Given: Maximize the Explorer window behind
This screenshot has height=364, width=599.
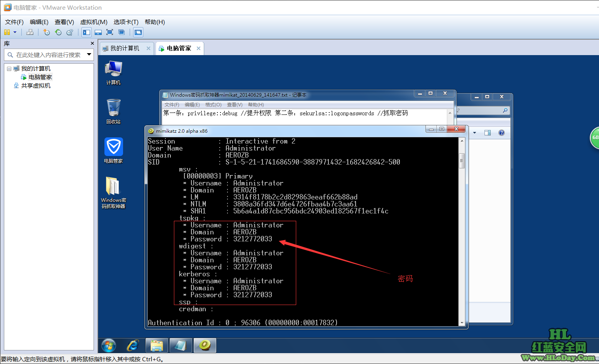Looking at the screenshot, I should (487, 97).
